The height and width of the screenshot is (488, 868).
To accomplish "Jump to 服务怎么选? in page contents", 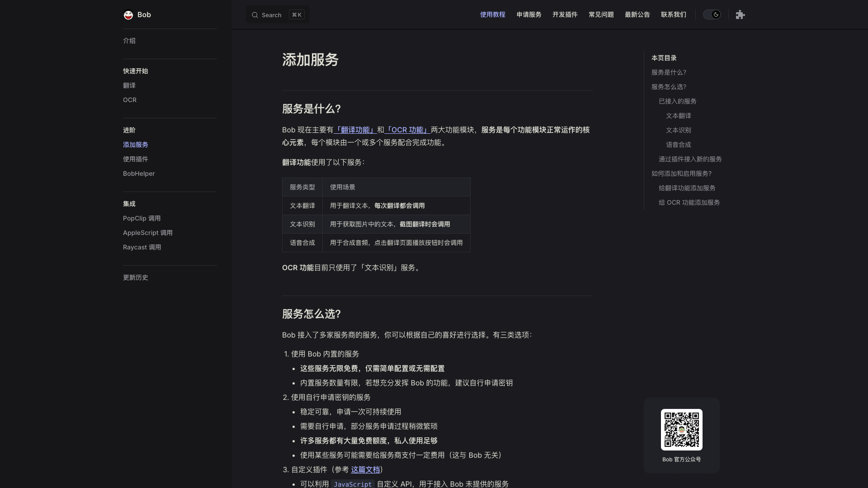I will (x=669, y=87).
